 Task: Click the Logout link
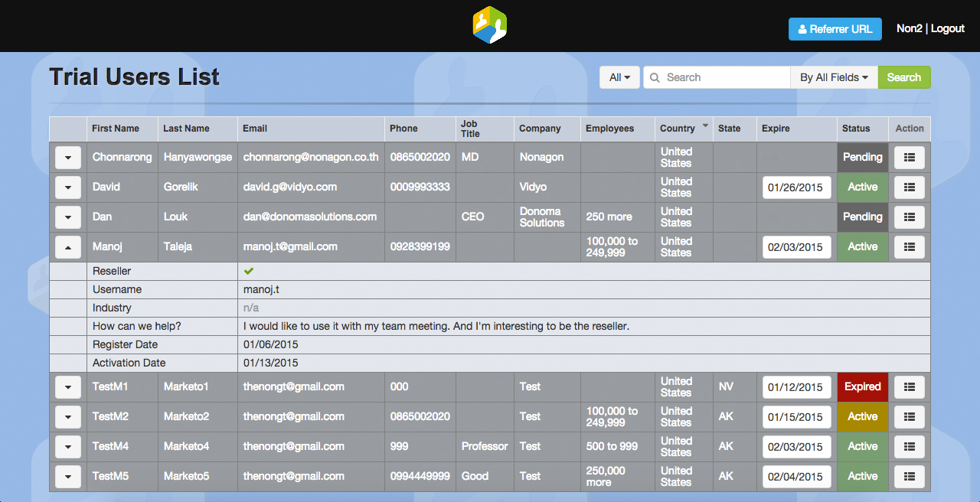948,28
